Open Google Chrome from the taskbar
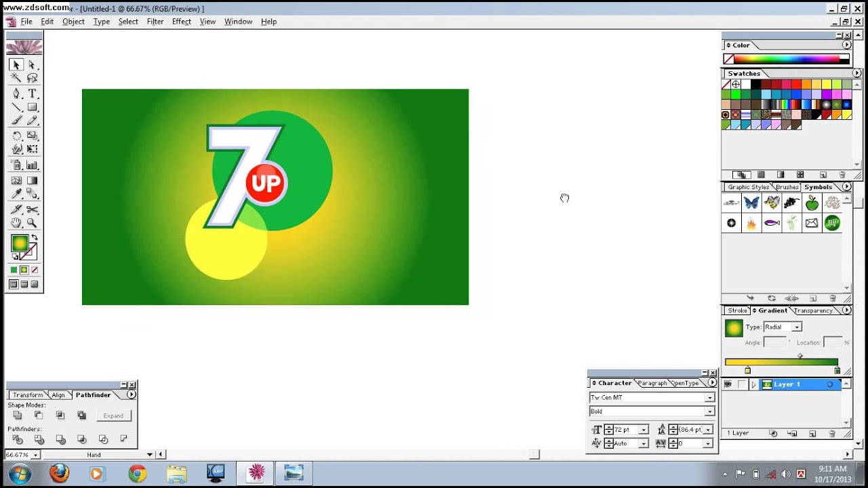Image resolution: width=868 pixels, height=488 pixels. pyautogui.click(x=138, y=473)
